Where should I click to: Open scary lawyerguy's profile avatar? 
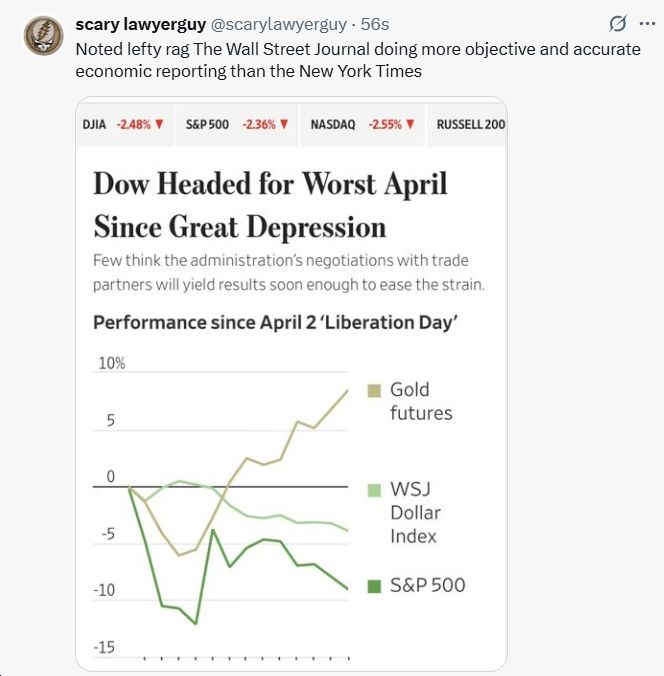(x=44, y=36)
